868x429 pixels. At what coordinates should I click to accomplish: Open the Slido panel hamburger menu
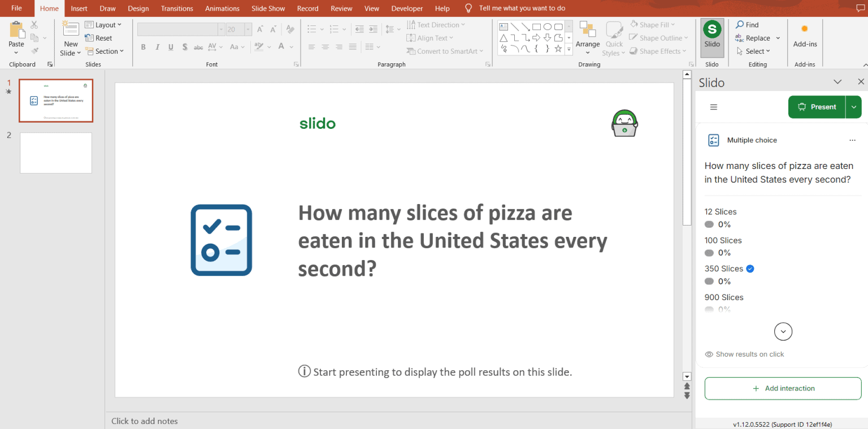coord(713,107)
